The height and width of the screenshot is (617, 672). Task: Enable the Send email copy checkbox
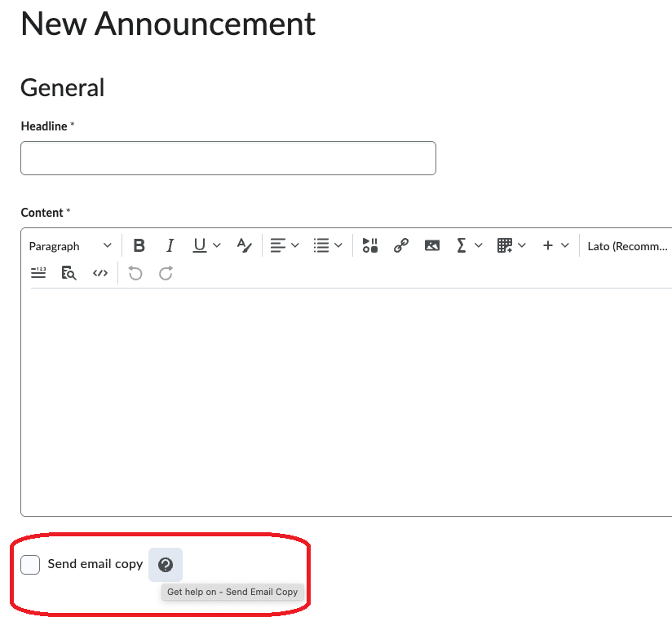(x=30, y=564)
